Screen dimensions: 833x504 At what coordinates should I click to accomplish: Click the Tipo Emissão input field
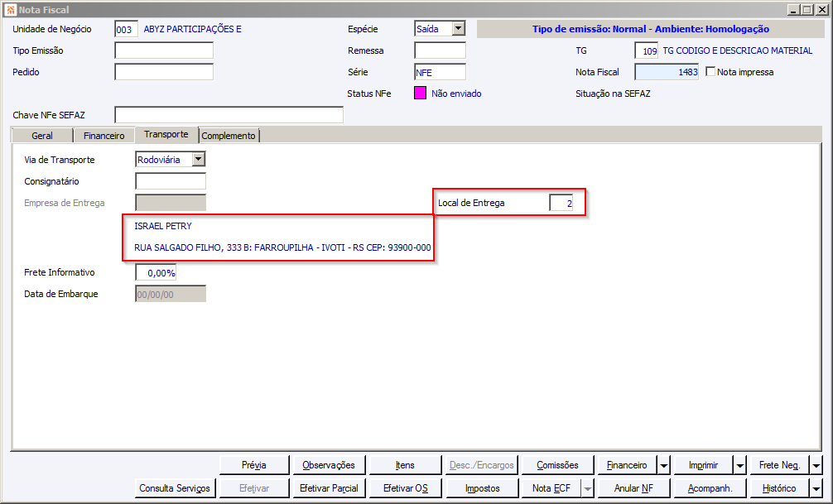164,50
